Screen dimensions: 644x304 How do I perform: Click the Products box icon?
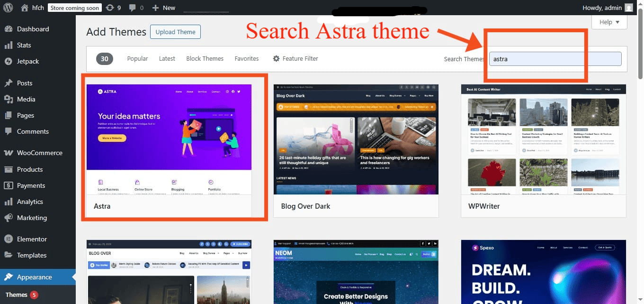[x=9, y=169]
